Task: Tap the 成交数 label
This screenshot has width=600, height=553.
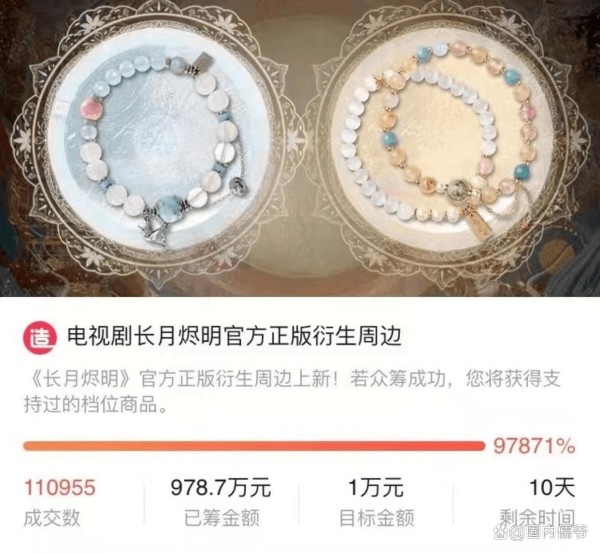Action: pyautogui.click(x=52, y=518)
